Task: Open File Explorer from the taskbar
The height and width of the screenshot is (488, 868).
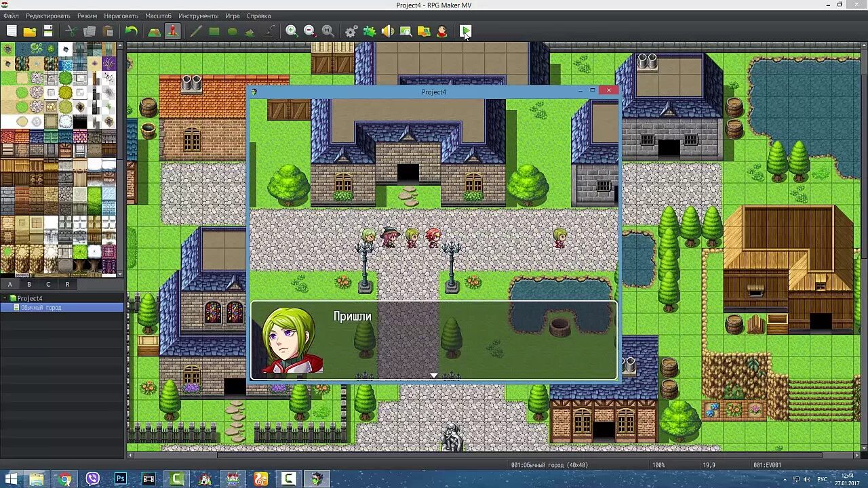Action: coord(37,479)
